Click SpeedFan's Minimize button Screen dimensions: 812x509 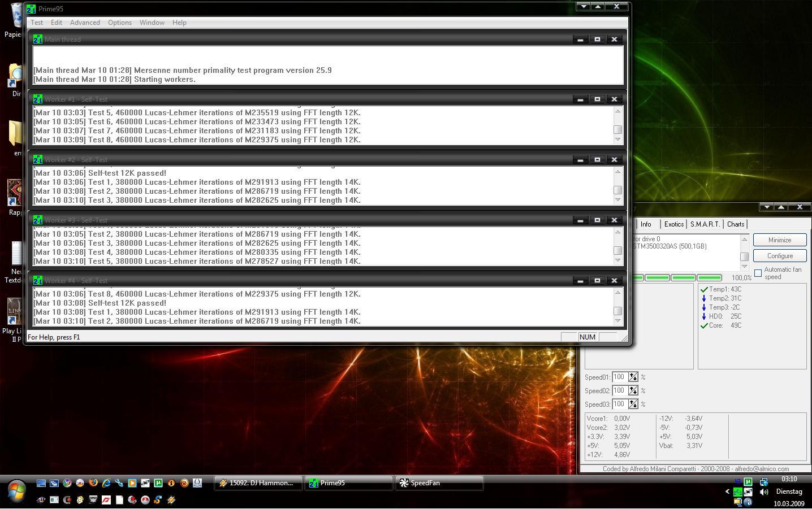pos(779,240)
